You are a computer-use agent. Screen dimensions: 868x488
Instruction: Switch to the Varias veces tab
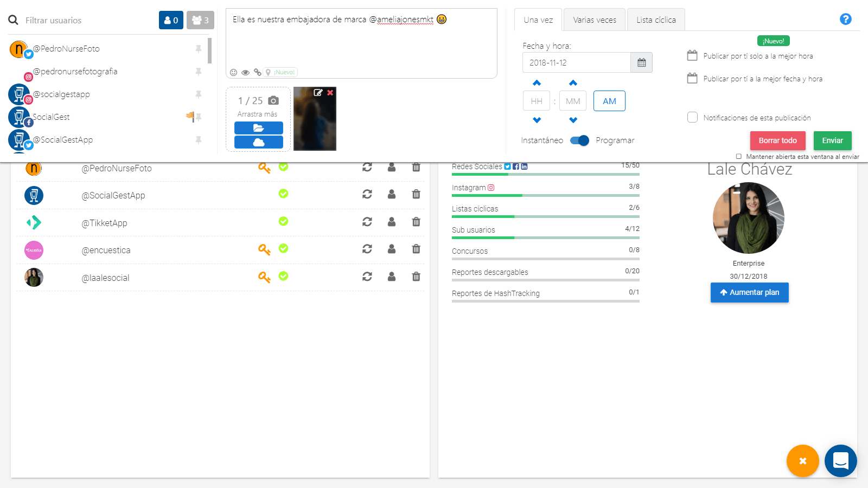click(595, 20)
